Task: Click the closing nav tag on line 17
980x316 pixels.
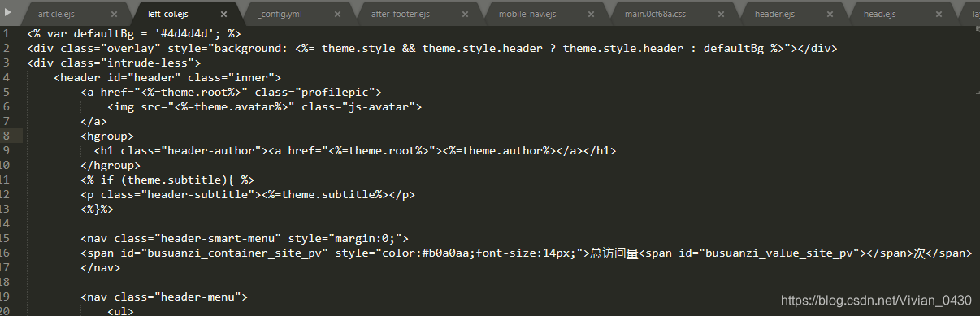Action: point(101,267)
